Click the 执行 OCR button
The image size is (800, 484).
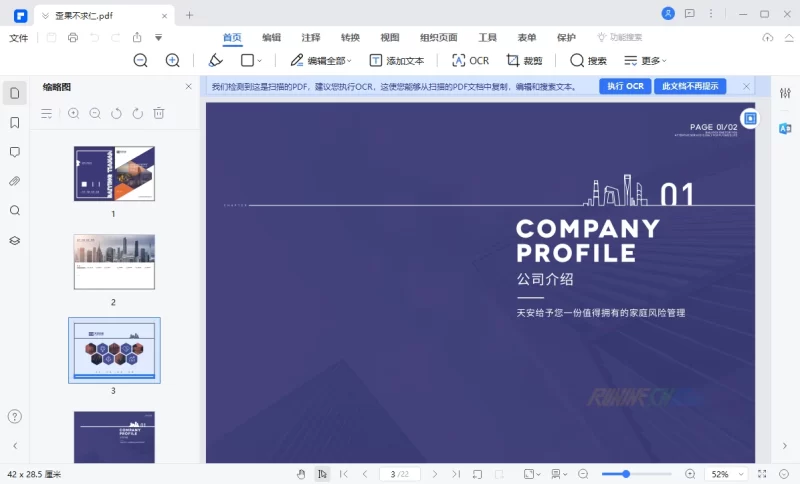click(625, 87)
